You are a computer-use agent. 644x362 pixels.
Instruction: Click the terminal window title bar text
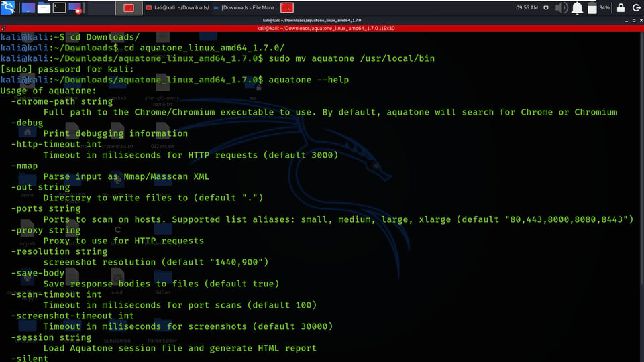click(x=312, y=20)
